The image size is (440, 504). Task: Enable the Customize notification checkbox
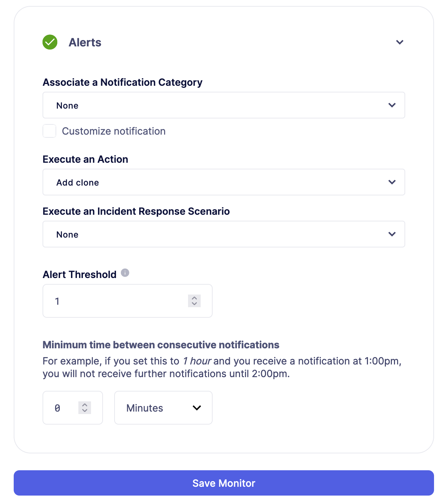(49, 131)
